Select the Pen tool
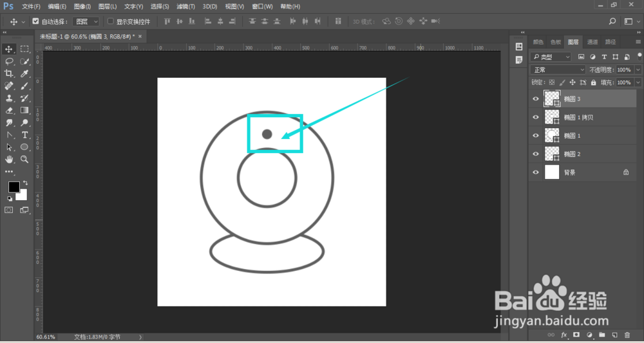This screenshot has height=343, width=644. (9, 135)
